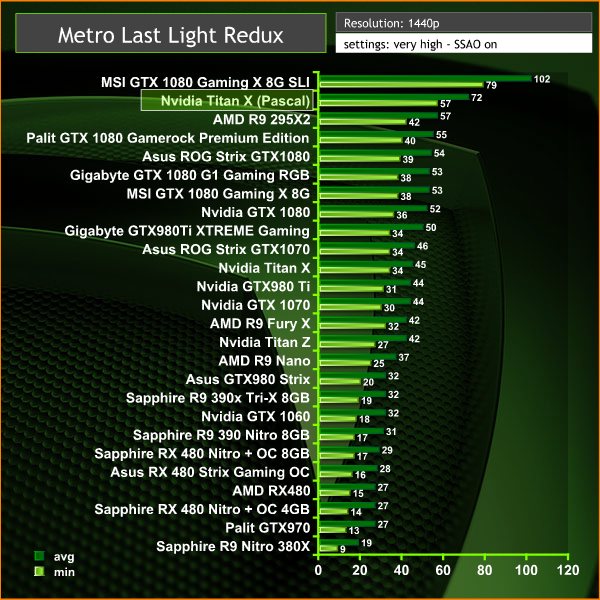
Task: Select the Asus GTX980 Strix label
Action: tap(248, 380)
